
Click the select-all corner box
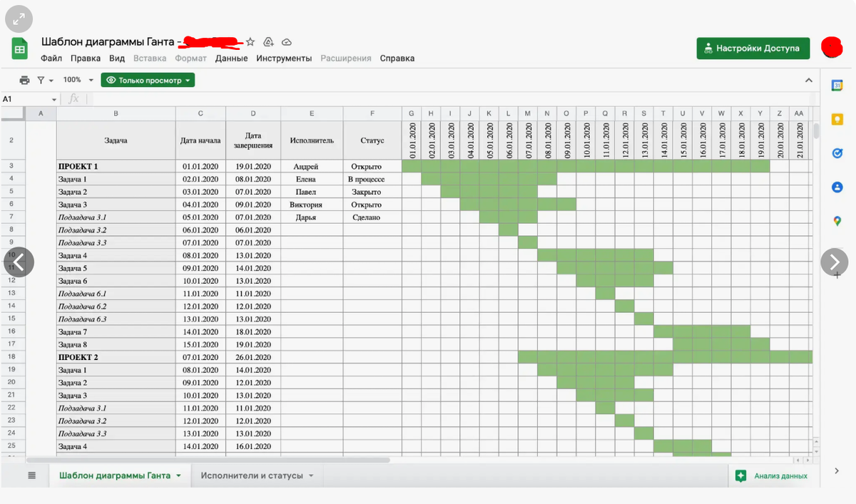pos(12,113)
